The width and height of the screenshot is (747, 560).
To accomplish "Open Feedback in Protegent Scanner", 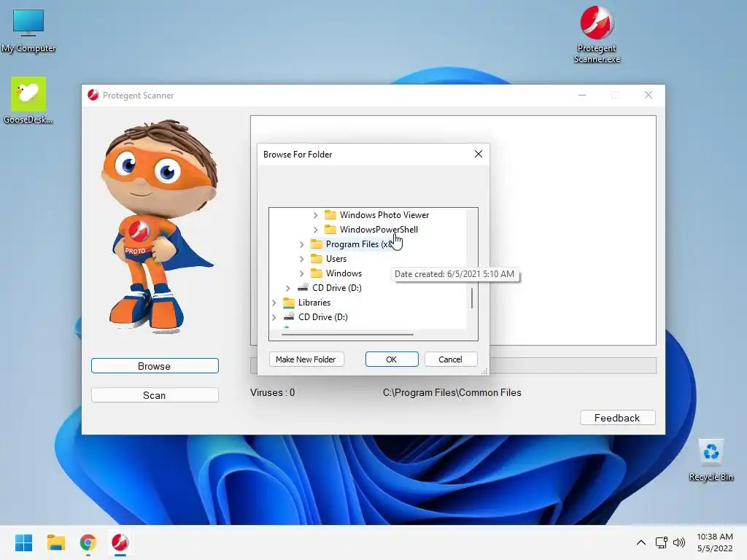I will [617, 418].
